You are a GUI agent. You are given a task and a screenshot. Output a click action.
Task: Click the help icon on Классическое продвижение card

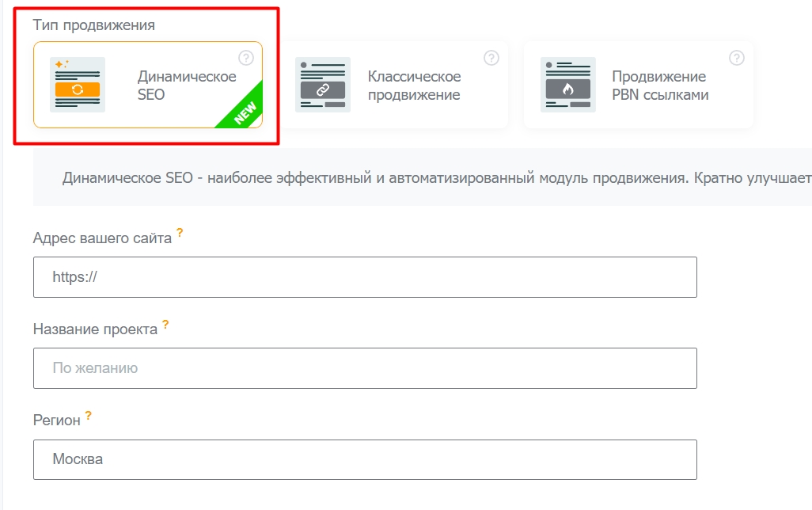click(491, 57)
